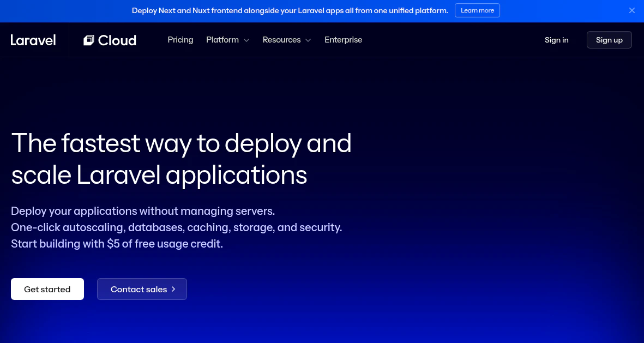Viewport: 644px width, 343px height.
Task: Click the One-click autoscaling text line
Action: 177,227
